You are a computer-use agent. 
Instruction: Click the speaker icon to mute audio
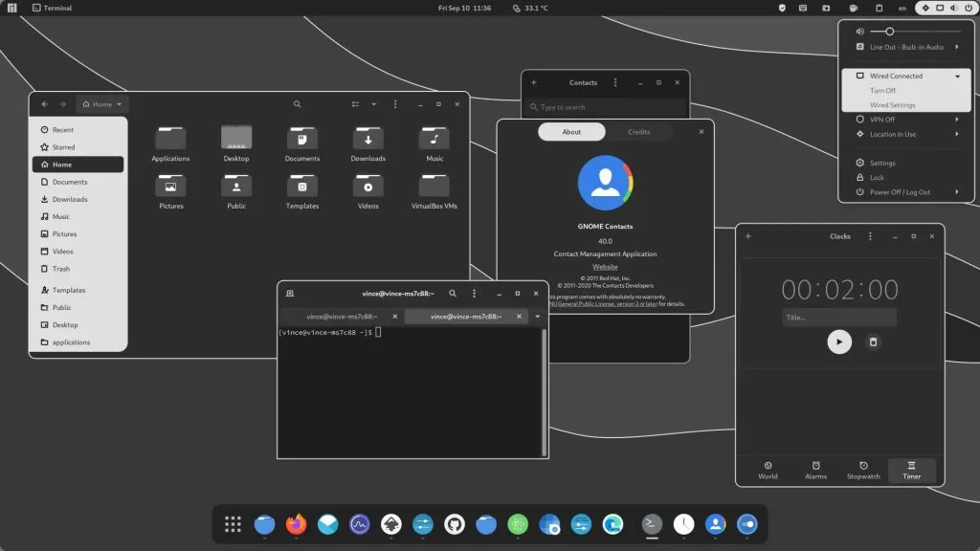859,31
